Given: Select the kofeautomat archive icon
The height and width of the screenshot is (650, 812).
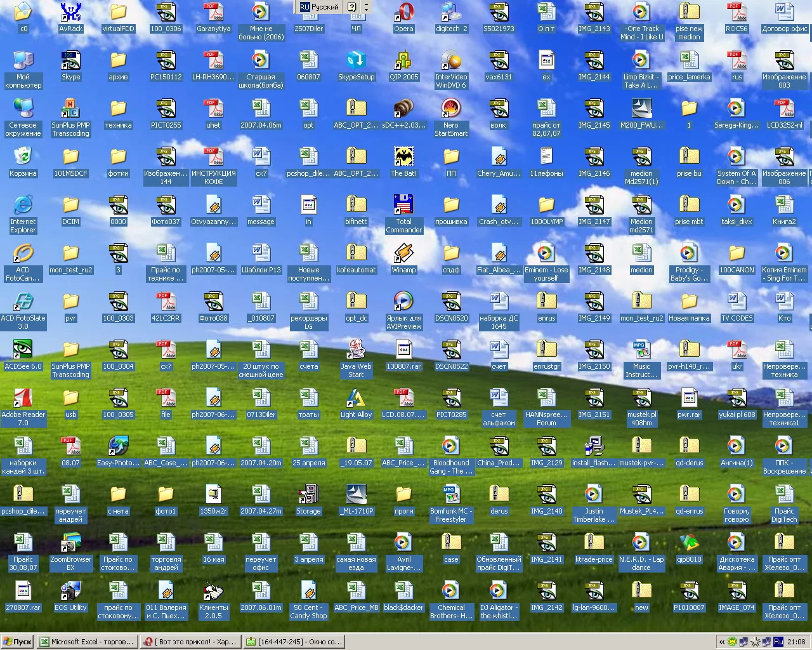Looking at the screenshot, I should tap(356, 258).
